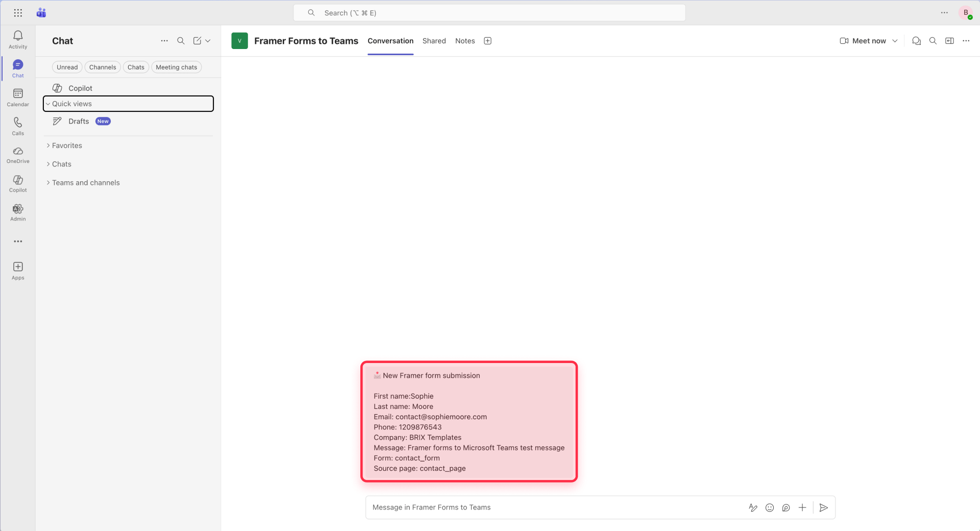Search chats with magnifier icon

tap(181, 41)
